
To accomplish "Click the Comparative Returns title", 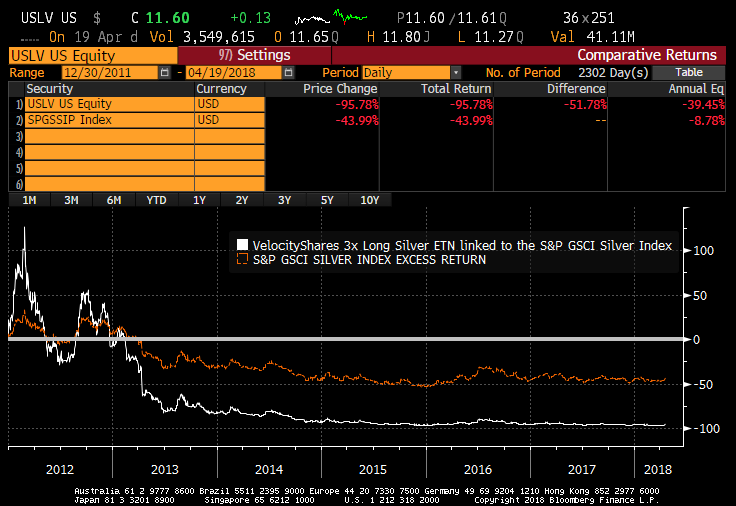I will pyautogui.click(x=647, y=55).
